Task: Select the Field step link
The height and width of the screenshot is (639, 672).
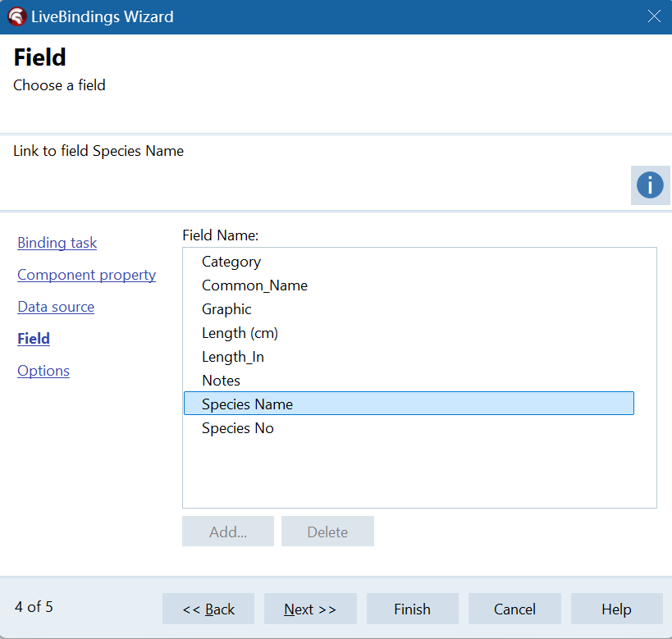Action: (x=34, y=339)
